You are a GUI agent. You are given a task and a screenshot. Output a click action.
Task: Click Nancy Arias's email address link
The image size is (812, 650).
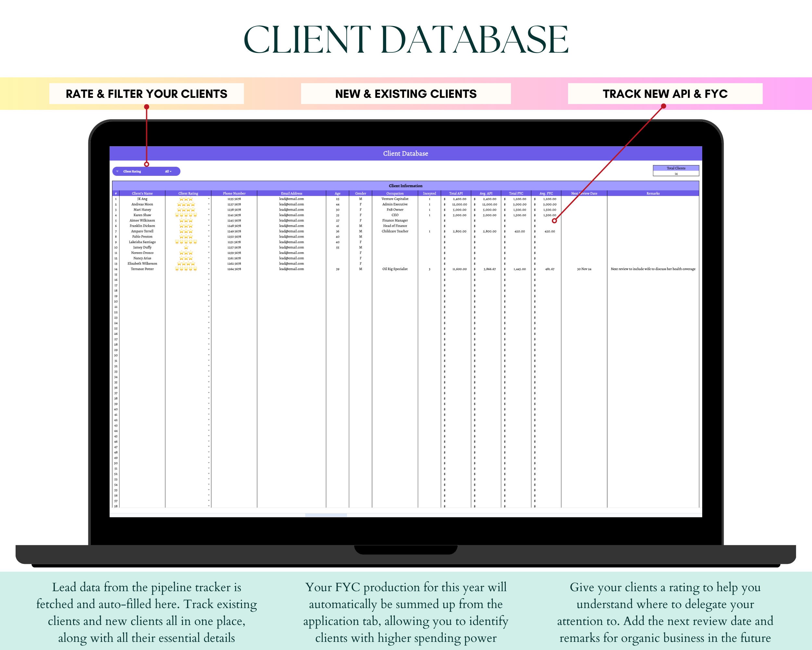292,258
